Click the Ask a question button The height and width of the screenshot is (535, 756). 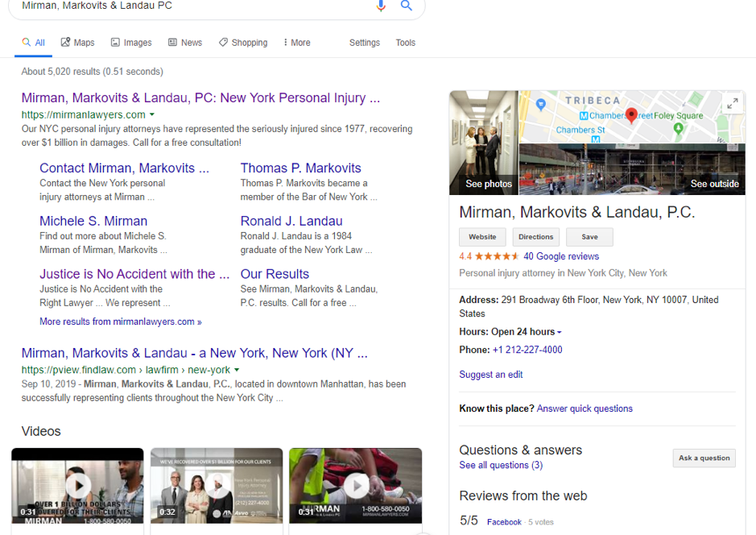704,458
